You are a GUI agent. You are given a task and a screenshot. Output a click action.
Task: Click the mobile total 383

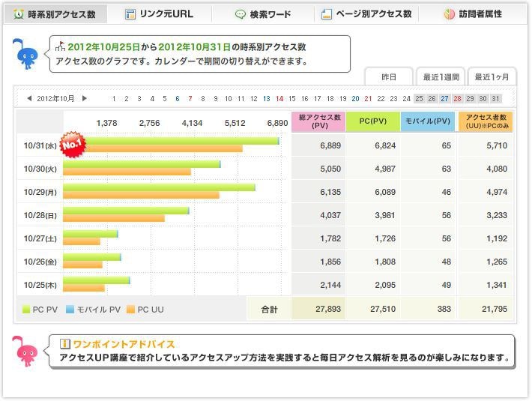point(444,309)
